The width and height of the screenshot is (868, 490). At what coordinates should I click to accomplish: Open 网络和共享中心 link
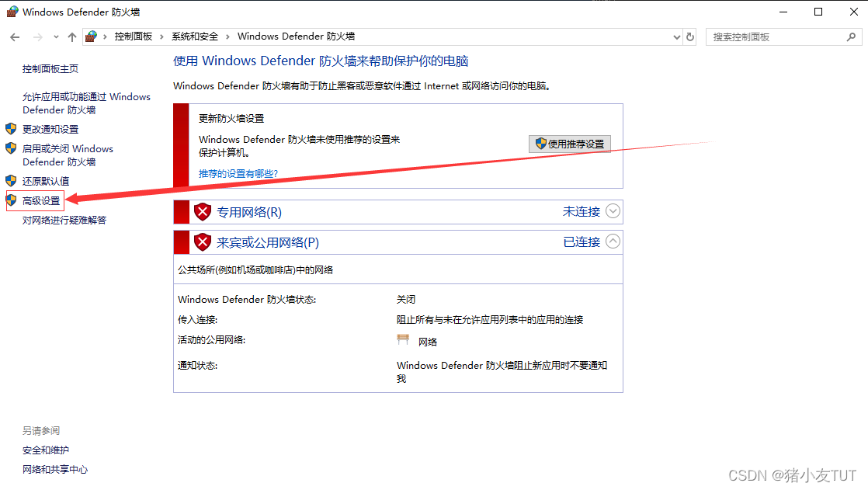[x=55, y=470]
